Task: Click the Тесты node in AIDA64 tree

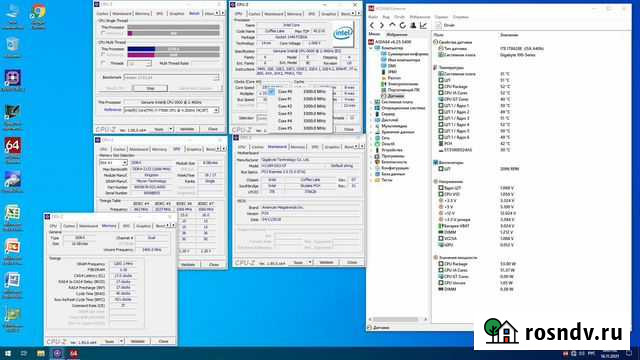Action: point(383,180)
